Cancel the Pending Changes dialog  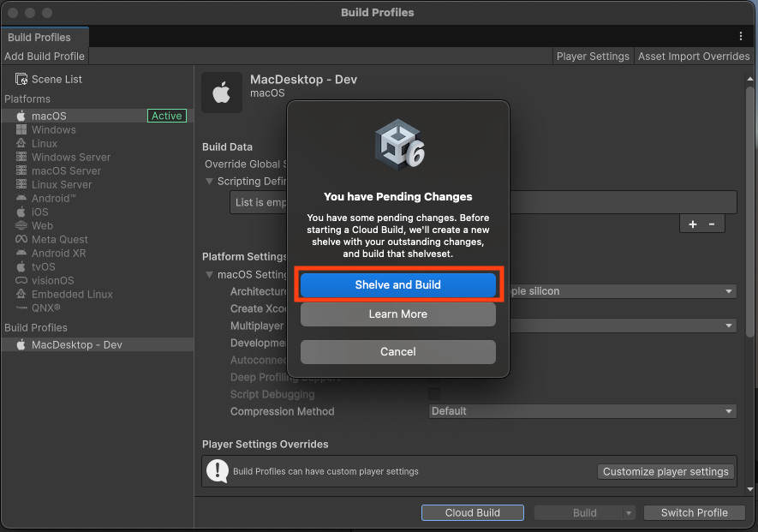point(398,351)
